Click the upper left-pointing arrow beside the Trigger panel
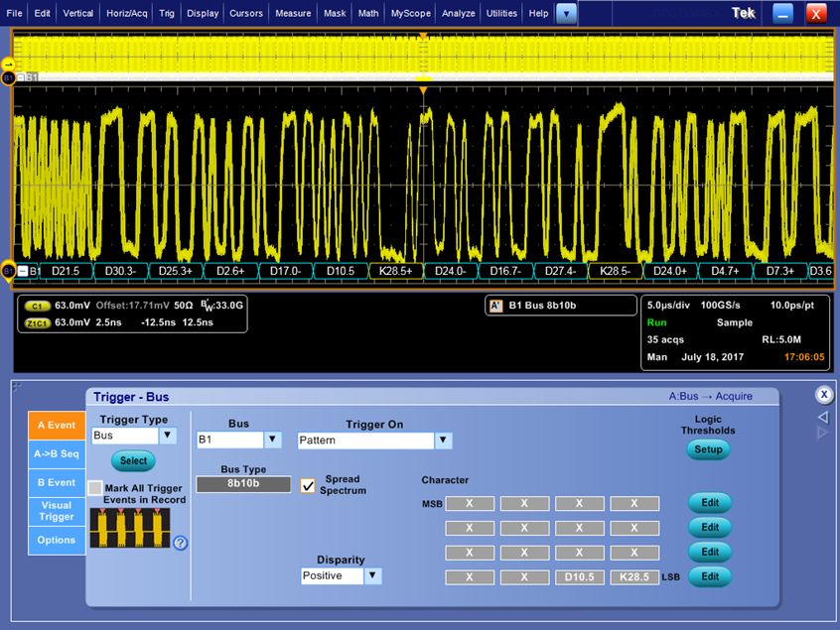This screenshot has width=840, height=630. [x=822, y=418]
